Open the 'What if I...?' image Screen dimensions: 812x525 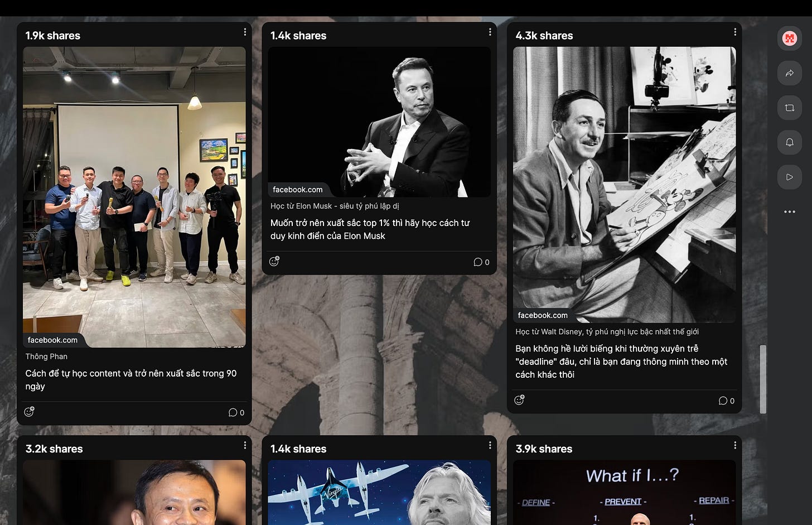(624, 493)
